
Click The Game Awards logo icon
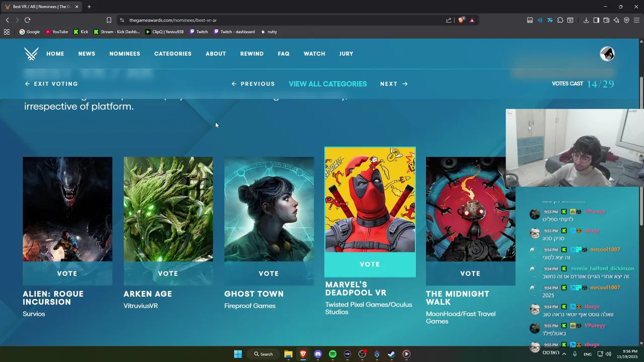[x=31, y=54]
